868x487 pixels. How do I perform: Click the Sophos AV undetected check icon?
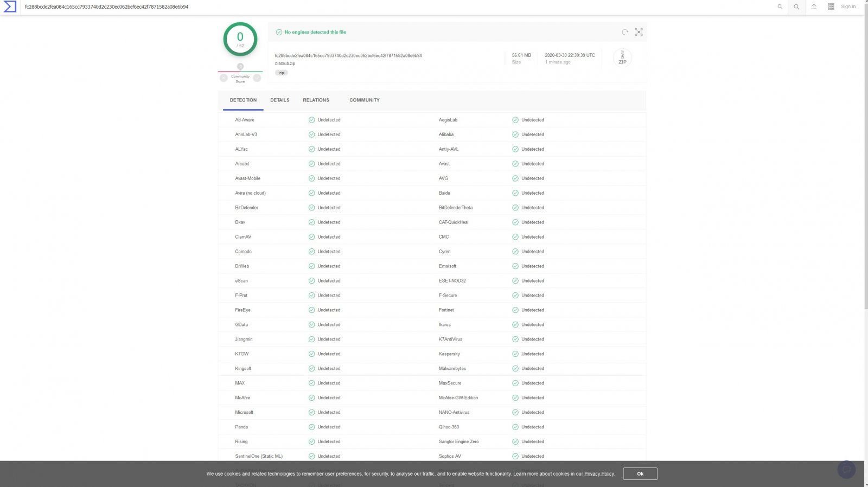coord(515,456)
